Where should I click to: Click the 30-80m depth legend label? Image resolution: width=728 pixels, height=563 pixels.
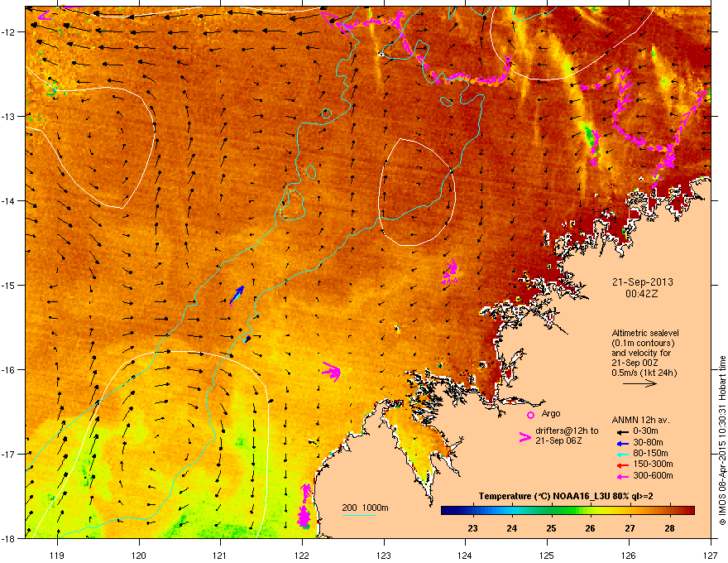coord(648,443)
